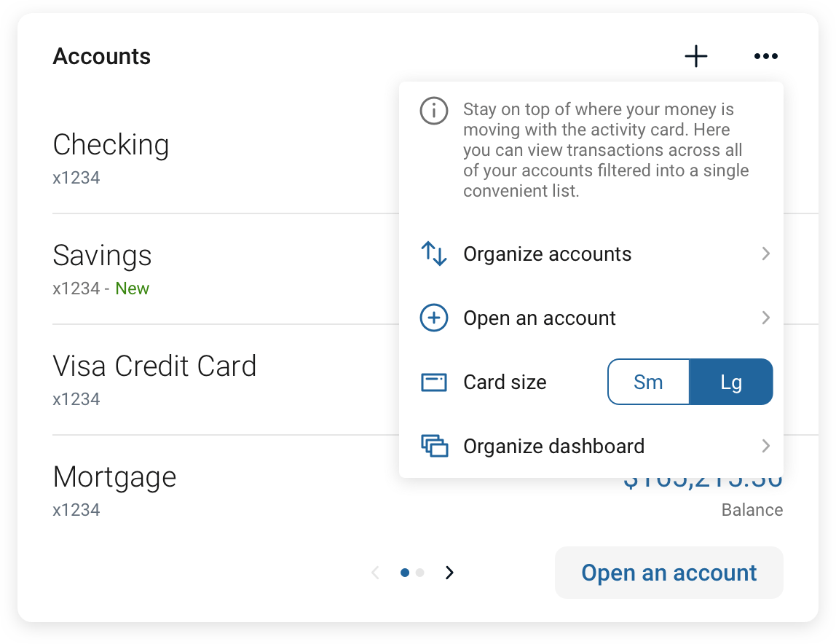Click the plus icon in Accounts header
The width and height of the screenshot is (836, 644).
(x=696, y=56)
